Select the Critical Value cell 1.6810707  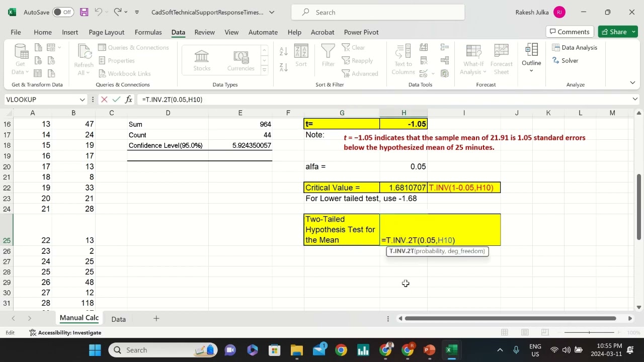pos(404,188)
